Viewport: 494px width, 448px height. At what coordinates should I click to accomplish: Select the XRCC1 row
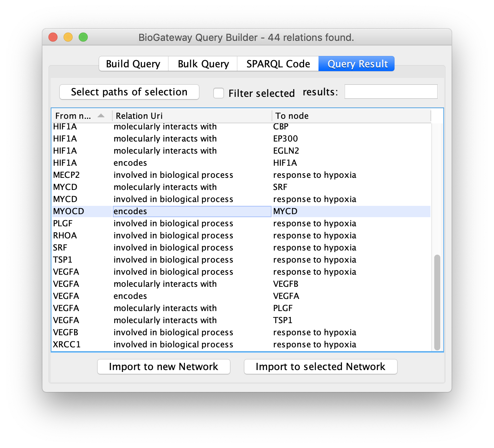coord(241,344)
